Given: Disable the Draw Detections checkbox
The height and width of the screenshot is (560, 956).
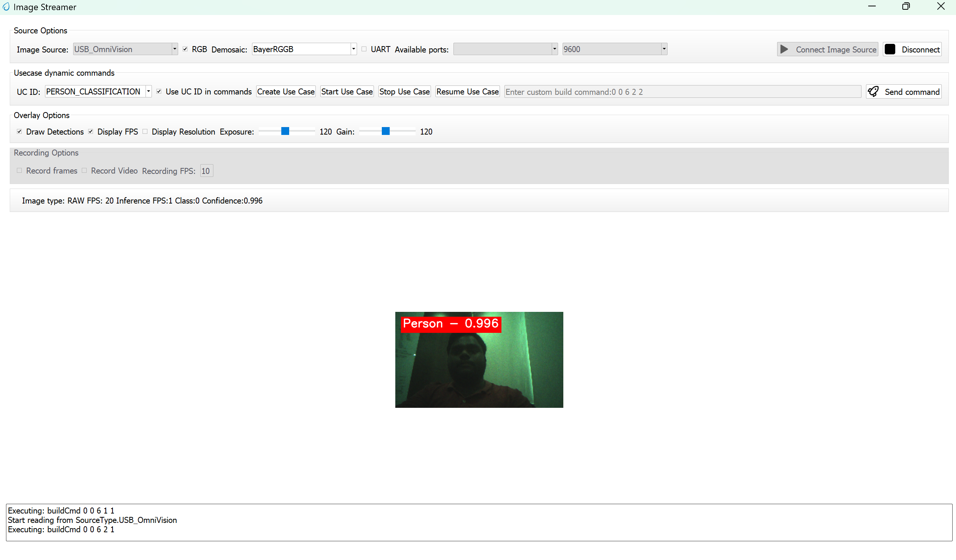Looking at the screenshot, I should [20, 131].
